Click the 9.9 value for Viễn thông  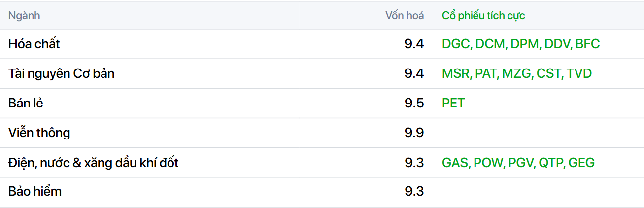[414, 133]
